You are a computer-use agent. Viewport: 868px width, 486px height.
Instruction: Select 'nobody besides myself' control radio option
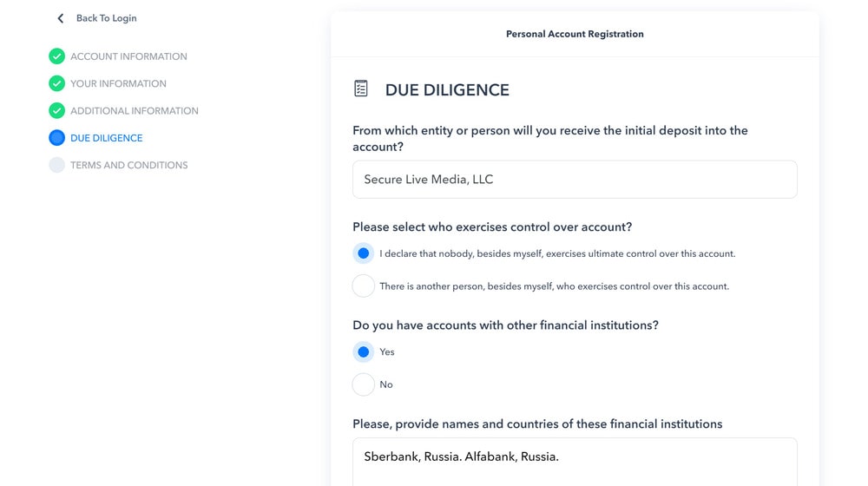364,253
